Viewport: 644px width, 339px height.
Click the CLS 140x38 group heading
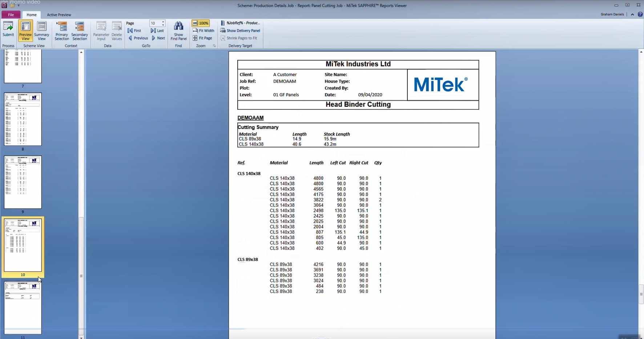pos(249,174)
